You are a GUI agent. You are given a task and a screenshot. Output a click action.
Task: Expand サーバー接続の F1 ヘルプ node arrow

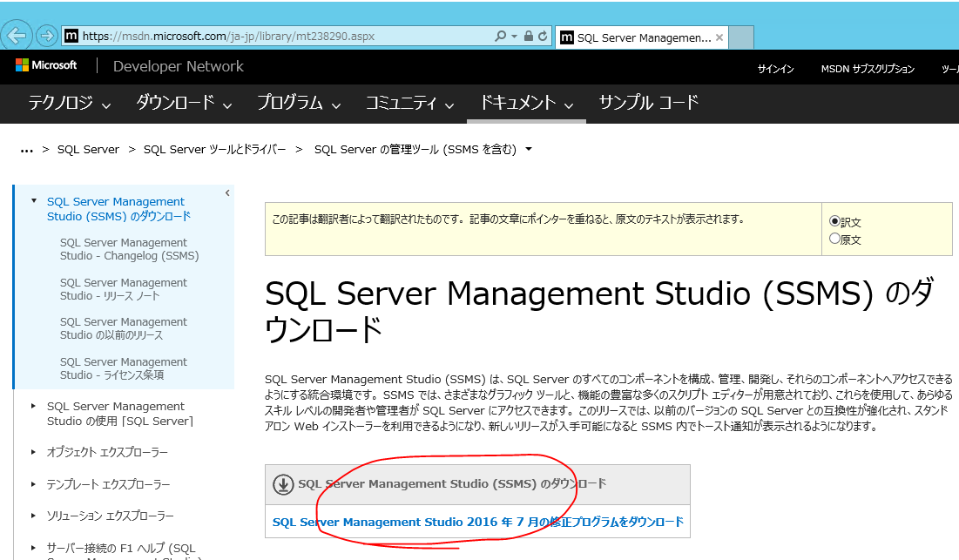tap(34, 547)
